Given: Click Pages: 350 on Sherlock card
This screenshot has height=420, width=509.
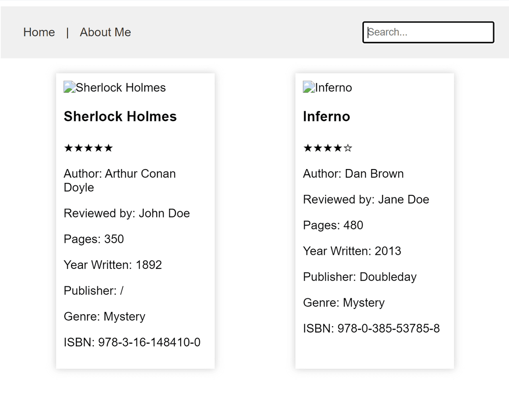Looking at the screenshot, I should (x=94, y=239).
